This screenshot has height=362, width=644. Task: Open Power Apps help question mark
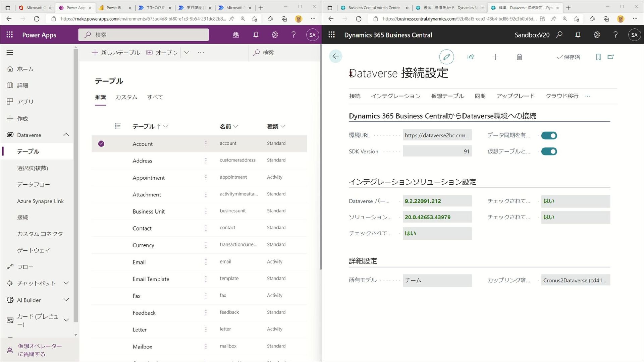coord(293,35)
